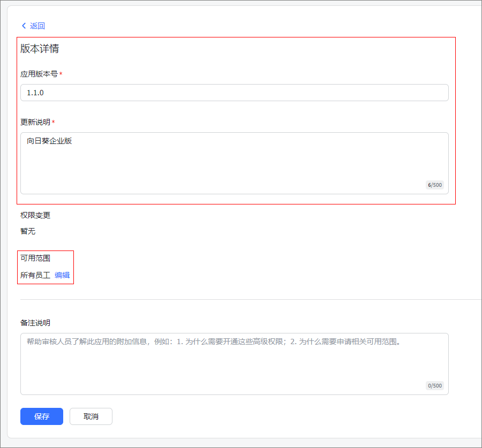The height and width of the screenshot is (448, 482).
Task: Click the red asterisk beside 应用版本号
Action: pos(61,74)
